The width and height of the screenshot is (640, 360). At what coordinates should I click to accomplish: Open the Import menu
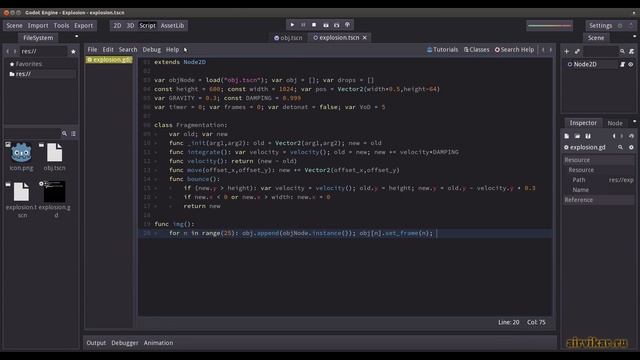[38, 25]
